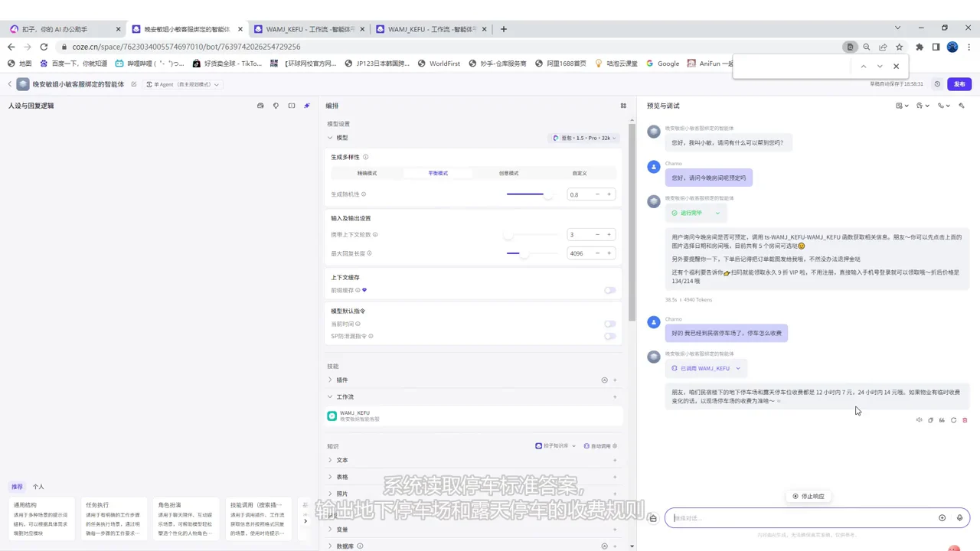Expand the 文本 knowledge section
980x551 pixels.
point(331,460)
